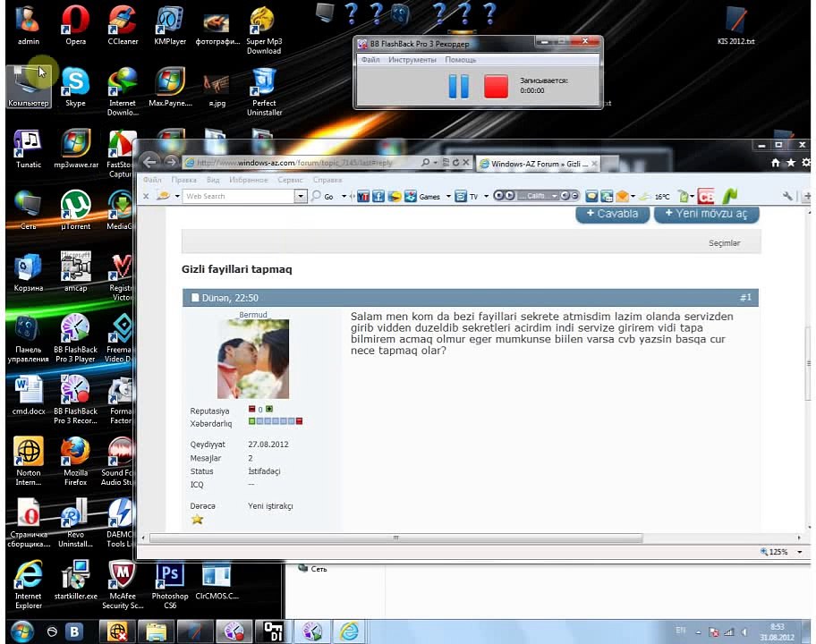816x644 pixels.
Task: Click the reputation minus red button
Action: [252, 410]
